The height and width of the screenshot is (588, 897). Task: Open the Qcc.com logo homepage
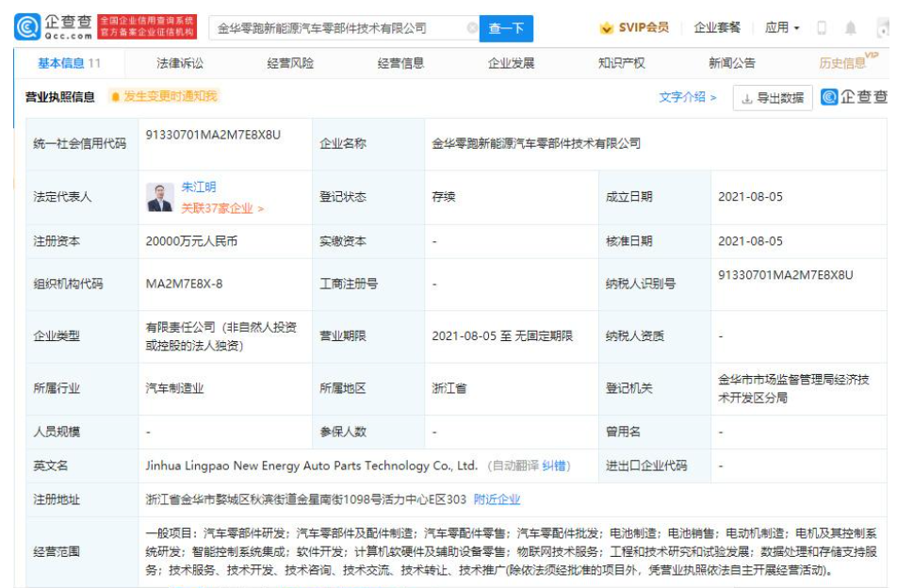[x=53, y=27]
